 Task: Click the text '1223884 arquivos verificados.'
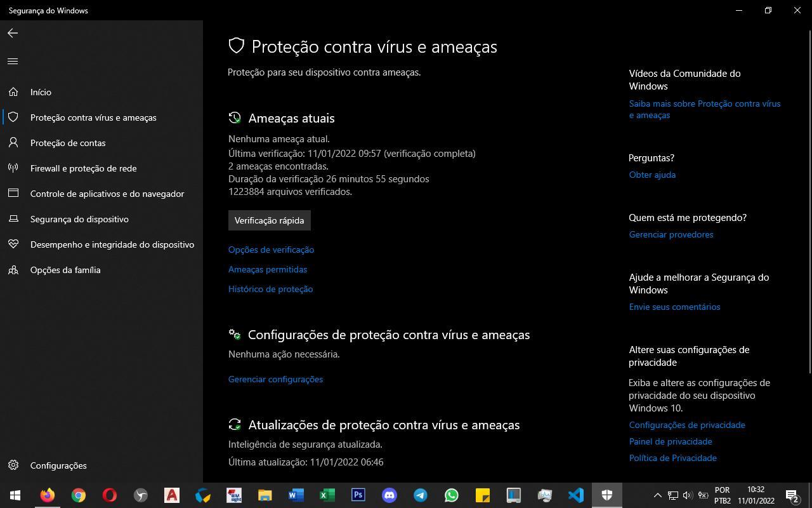[290, 192]
